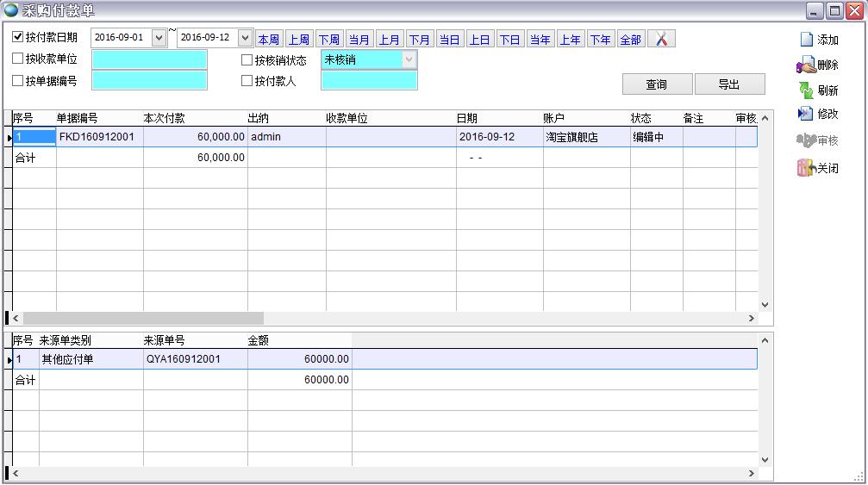This screenshot has height=485, width=868.
Task: Click the clear-filter scissors icon after 全部
Action: pyautogui.click(x=661, y=40)
